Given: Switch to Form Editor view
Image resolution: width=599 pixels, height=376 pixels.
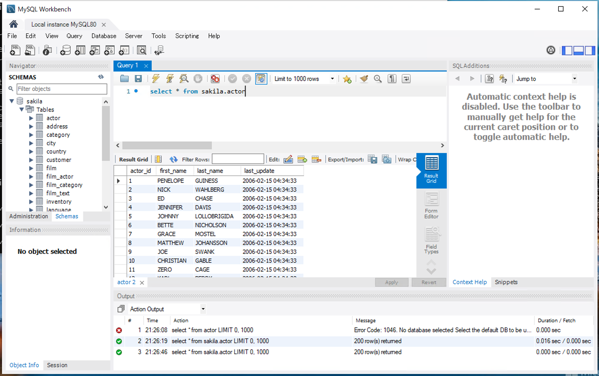Looking at the screenshot, I should coord(431,206).
